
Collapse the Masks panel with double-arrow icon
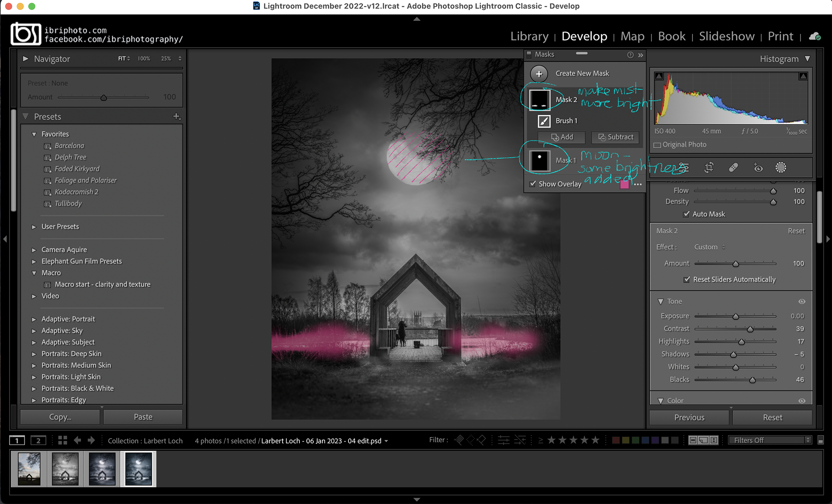pos(640,55)
